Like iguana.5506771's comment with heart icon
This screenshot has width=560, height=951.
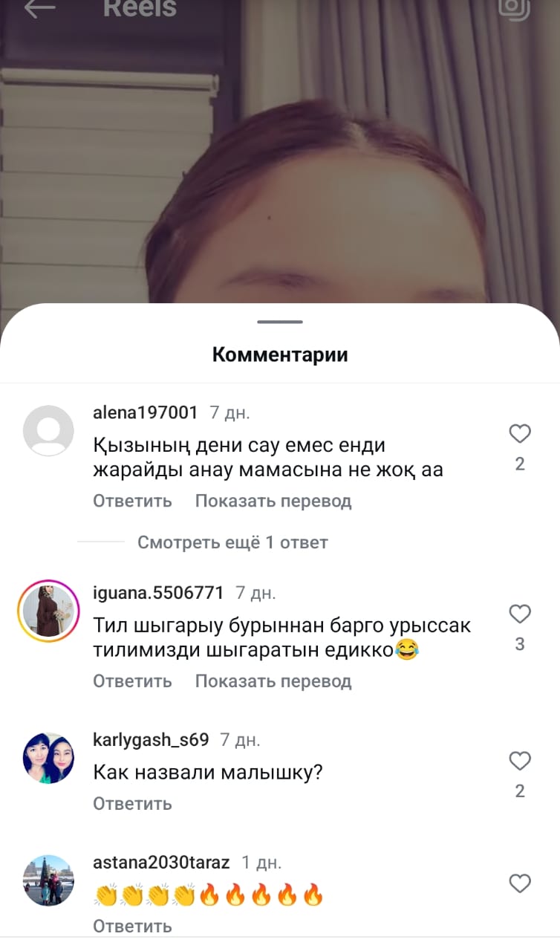520,614
